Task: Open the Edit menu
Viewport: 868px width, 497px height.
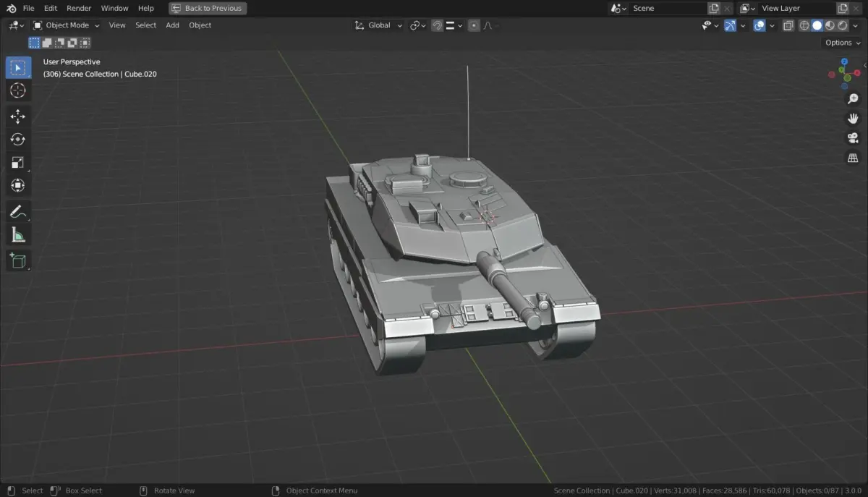Action: pyautogui.click(x=50, y=8)
